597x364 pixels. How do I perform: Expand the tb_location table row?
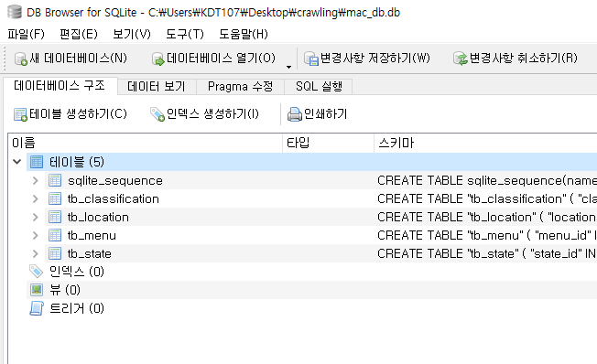click(x=36, y=217)
